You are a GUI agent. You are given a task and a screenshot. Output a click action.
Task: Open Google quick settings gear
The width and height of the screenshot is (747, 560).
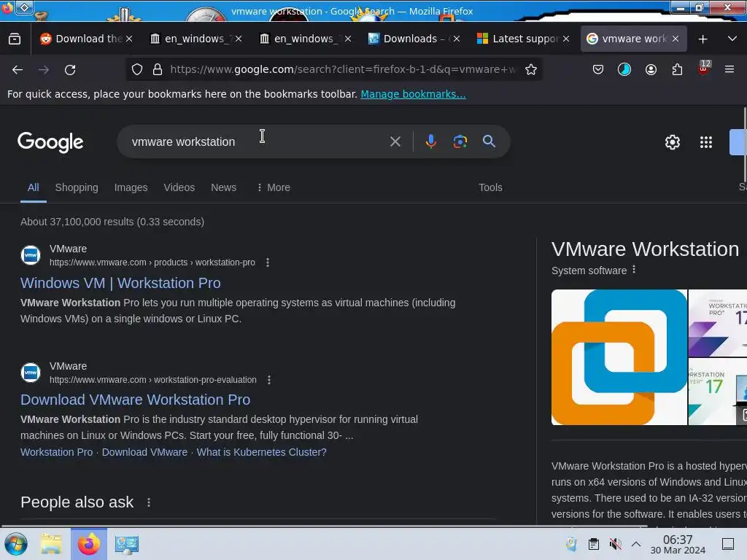(672, 142)
